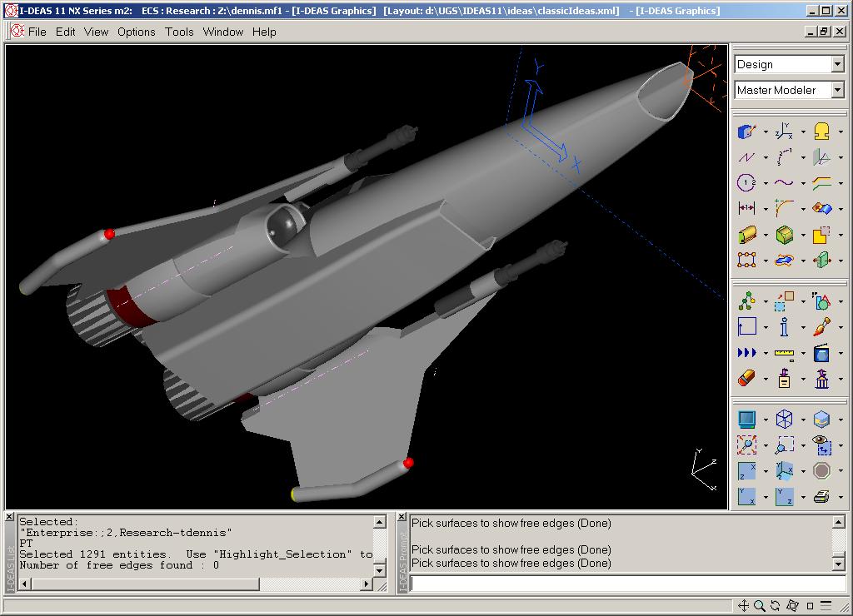Click the Measure ruler icon
Screen dimensions: 853x616
click(x=784, y=353)
